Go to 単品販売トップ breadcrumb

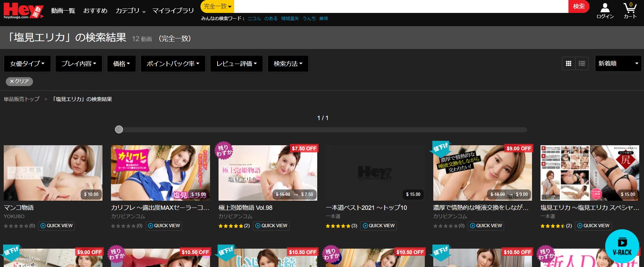22,99
